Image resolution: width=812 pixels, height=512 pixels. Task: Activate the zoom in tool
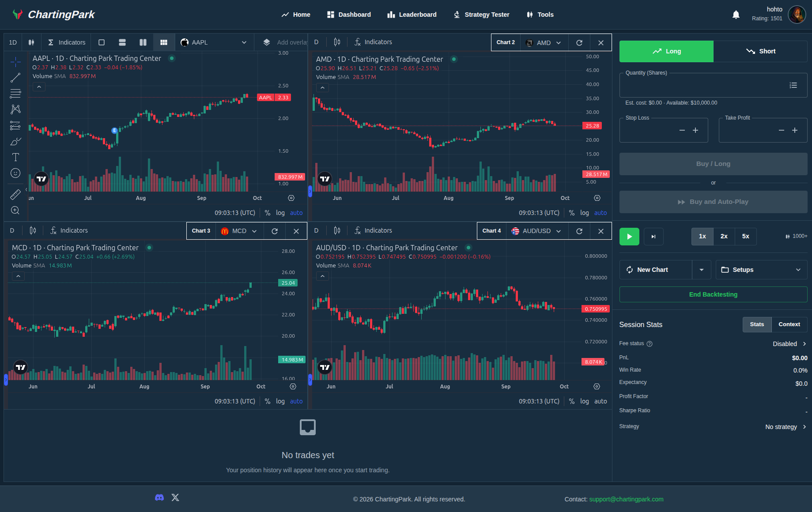(x=15, y=210)
